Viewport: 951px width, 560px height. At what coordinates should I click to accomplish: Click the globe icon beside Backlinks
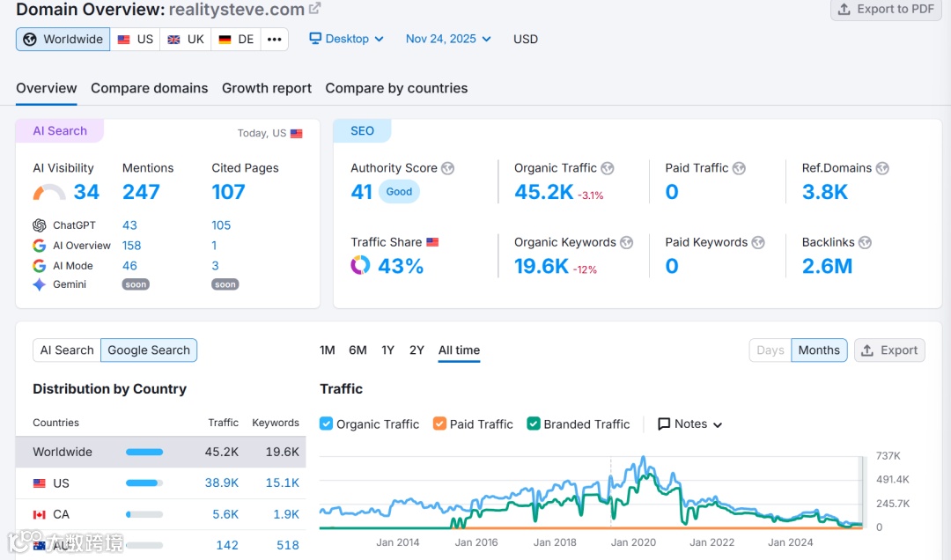[x=865, y=242]
